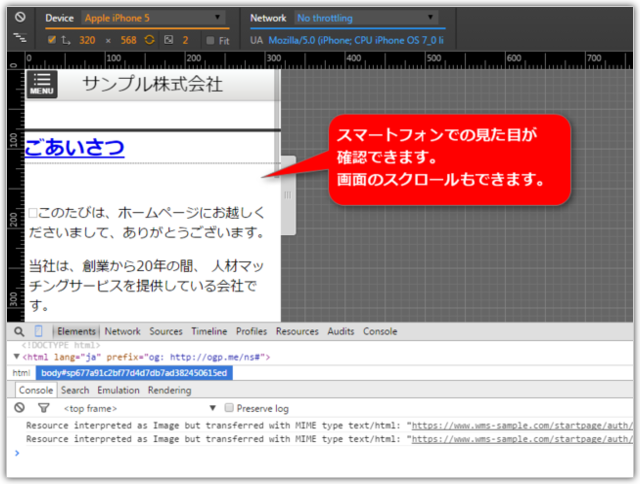The width and height of the screenshot is (640, 484).
Task: Open the Network throttling dropdown
Action: [x=366, y=18]
